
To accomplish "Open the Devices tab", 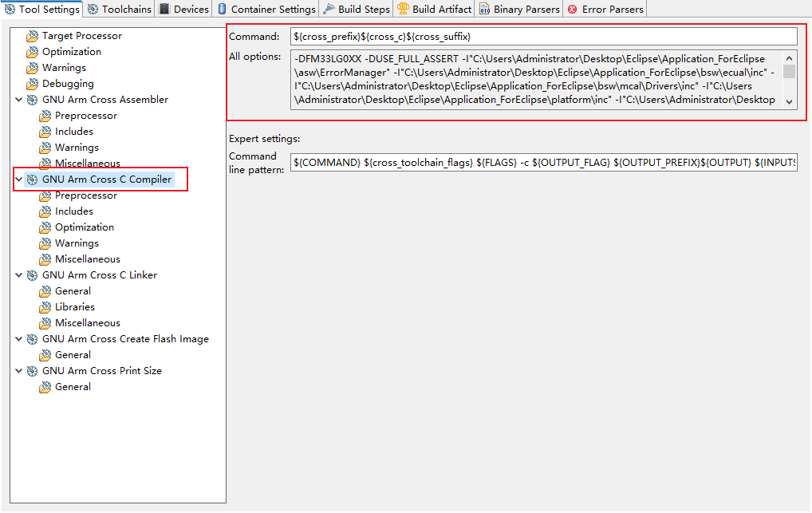I will 183,10.
